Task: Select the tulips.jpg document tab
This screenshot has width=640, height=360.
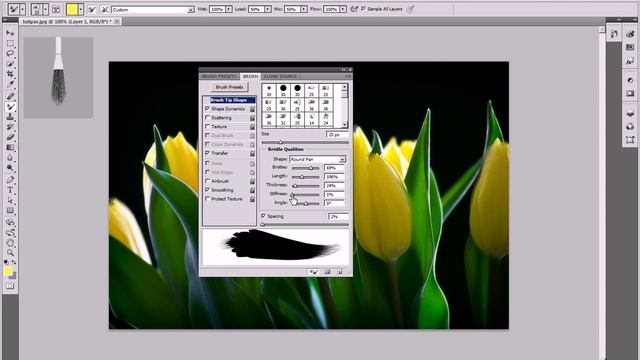Action: pos(67,21)
